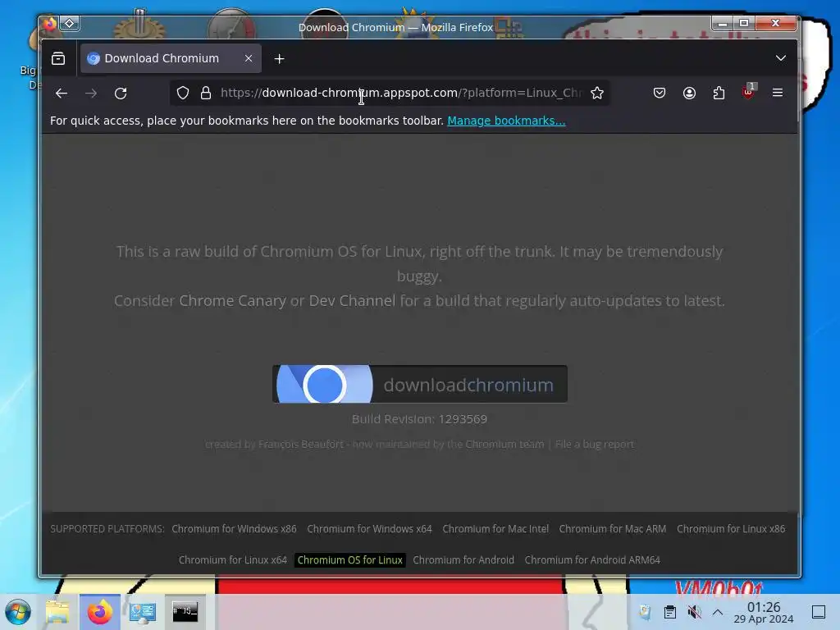Bookmark this page with the star icon

point(597,93)
